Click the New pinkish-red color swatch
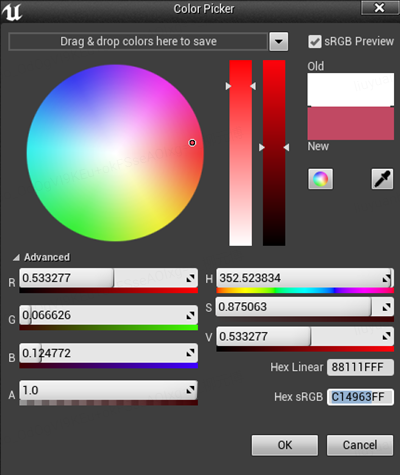 [351, 123]
